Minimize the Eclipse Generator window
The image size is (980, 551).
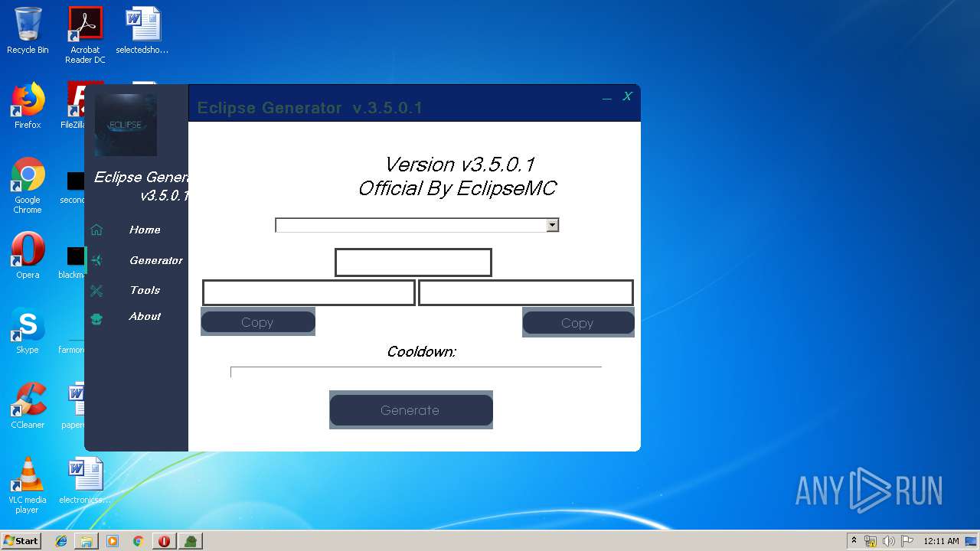pyautogui.click(x=607, y=97)
